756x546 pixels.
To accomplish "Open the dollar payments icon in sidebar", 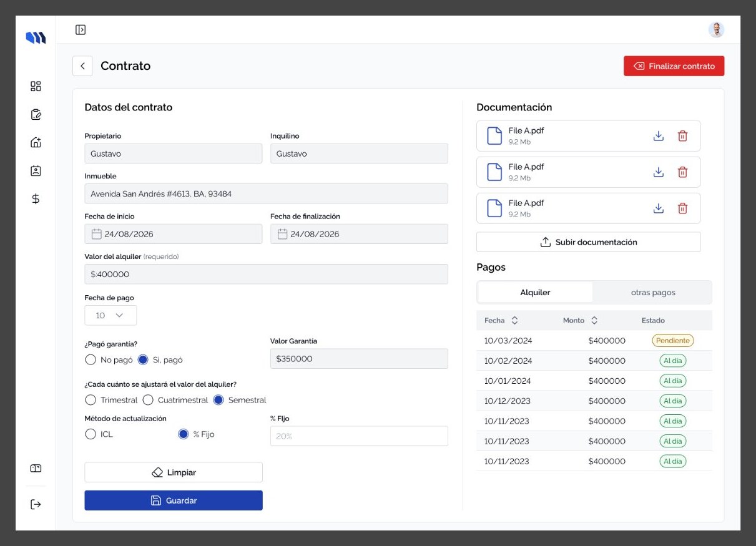I will (36, 198).
